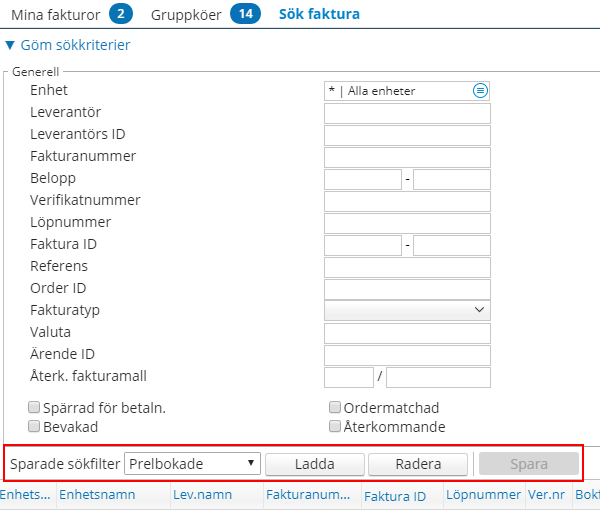Switch to the Mina fakturor tab

[56, 15]
